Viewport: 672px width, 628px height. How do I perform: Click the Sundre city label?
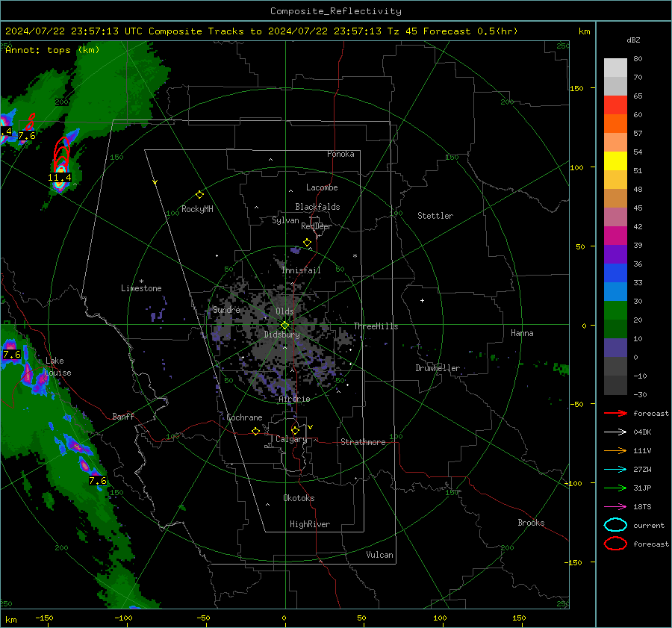(226, 310)
